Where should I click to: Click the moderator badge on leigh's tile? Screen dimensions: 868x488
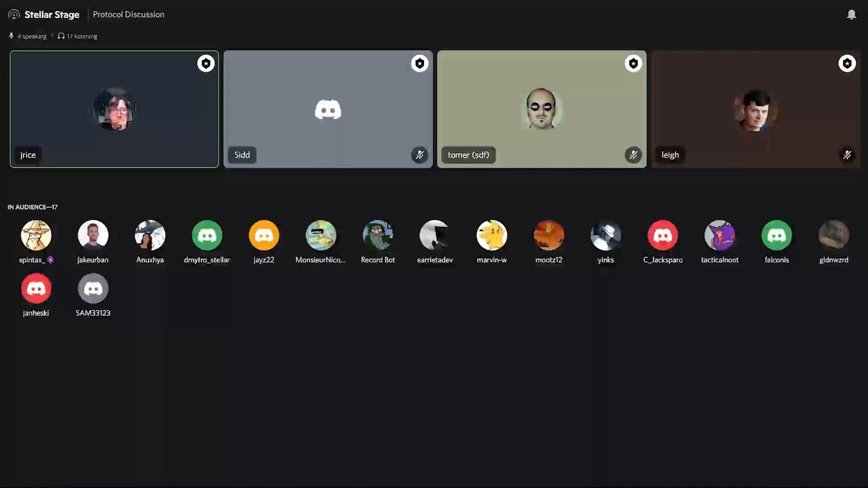tap(847, 63)
